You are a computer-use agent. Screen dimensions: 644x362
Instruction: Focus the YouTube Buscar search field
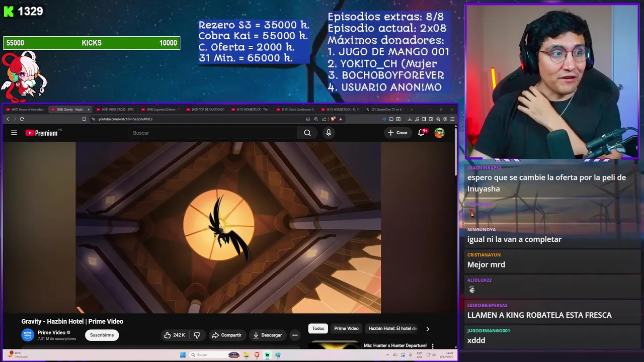coord(213,133)
